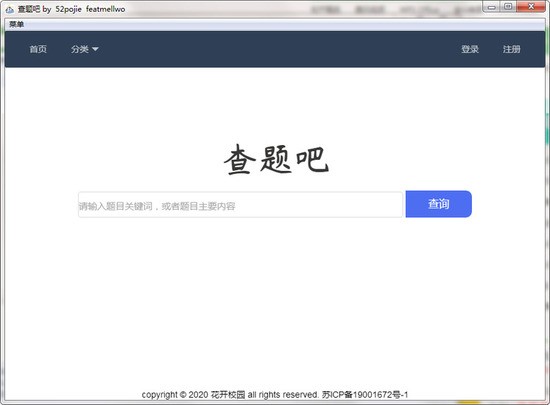
Task: Close the 查题吧 window
Action: coord(531,7)
